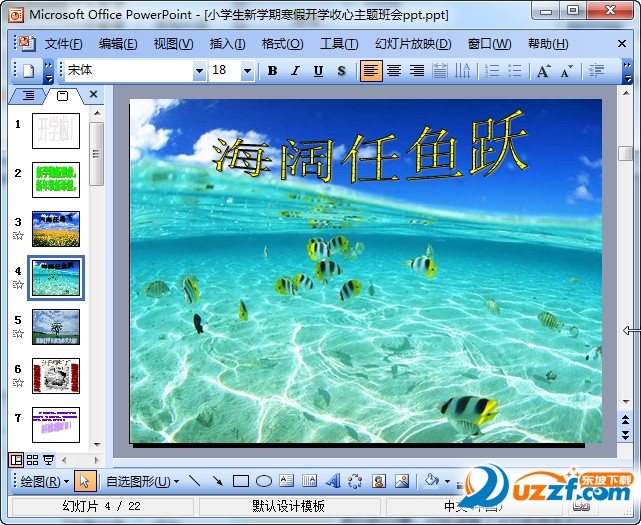The image size is (641, 525).
Task: Open the 绘图(R) drawing menu
Action: pyautogui.click(x=44, y=482)
